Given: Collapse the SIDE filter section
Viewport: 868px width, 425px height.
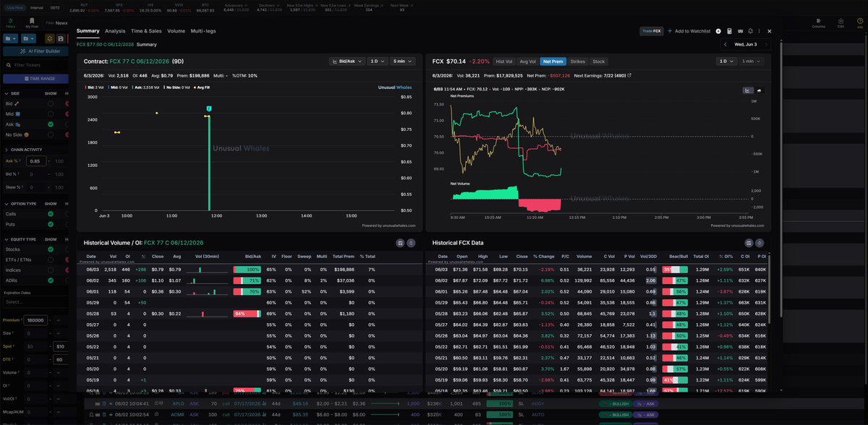Looking at the screenshot, I should tap(8, 93).
